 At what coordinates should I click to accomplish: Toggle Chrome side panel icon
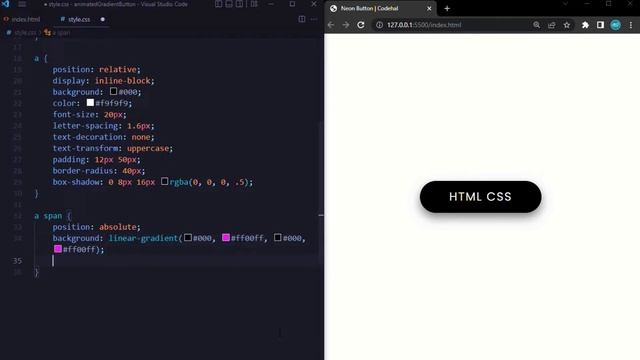tap(600, 25)
